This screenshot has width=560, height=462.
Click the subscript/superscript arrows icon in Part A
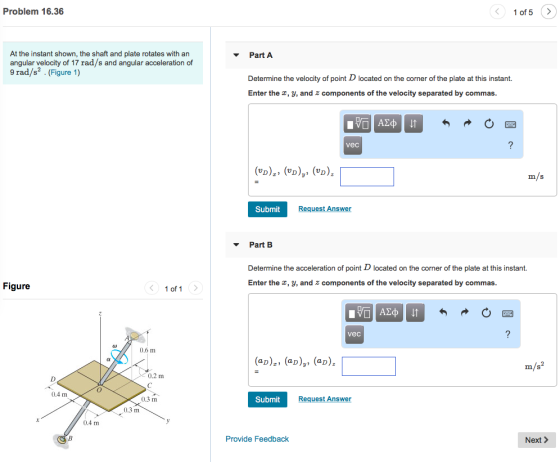click(x=413, y=124)
